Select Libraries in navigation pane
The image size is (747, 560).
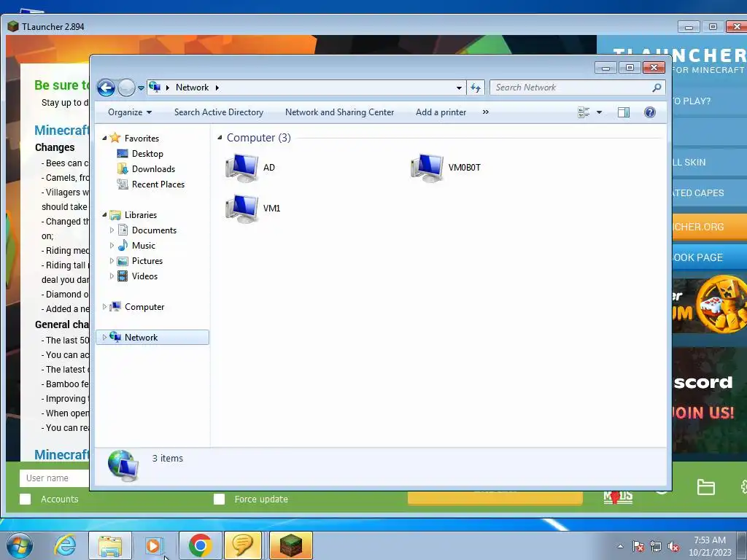tap(141, 215)
